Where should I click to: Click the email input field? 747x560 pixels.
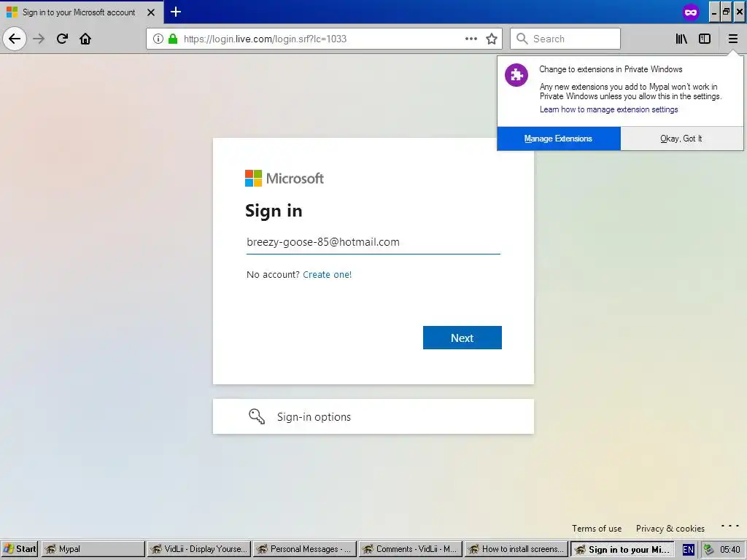pos(373,242)
